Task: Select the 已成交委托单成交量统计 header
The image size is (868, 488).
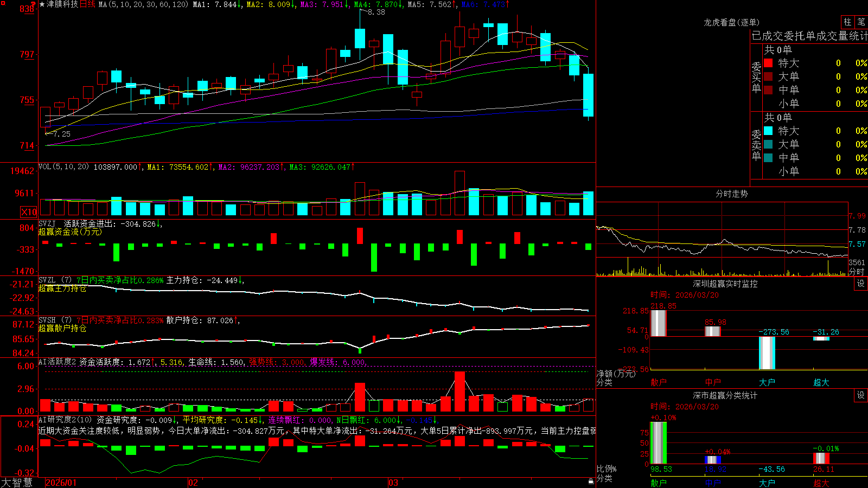Action: click(809, 36)
